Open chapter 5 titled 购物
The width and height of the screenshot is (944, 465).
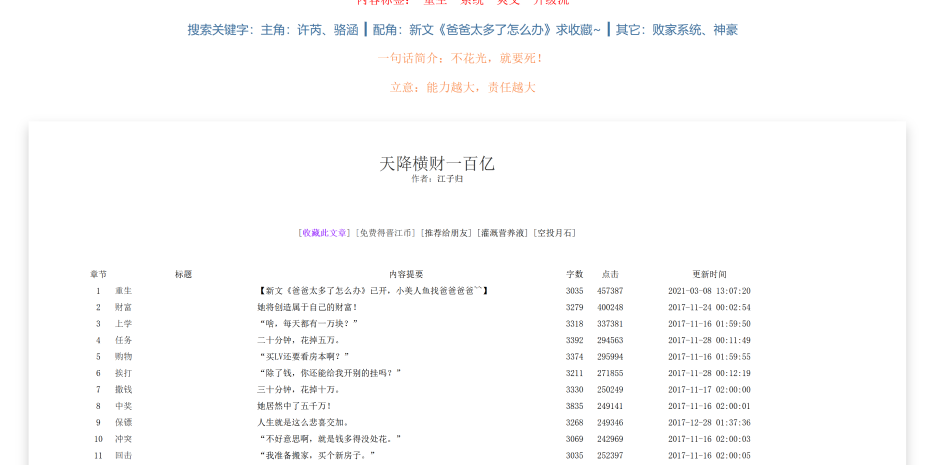[x=123, y=357]
